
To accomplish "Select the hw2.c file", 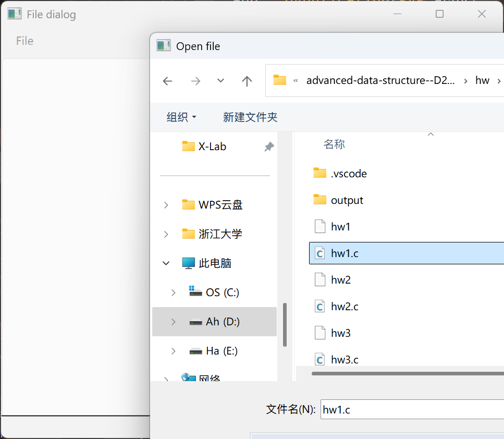I will [x=345, y=307].
